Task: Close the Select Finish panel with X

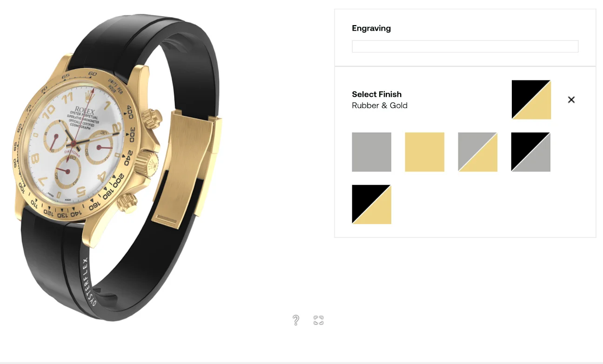Action: tap(571, 99)
